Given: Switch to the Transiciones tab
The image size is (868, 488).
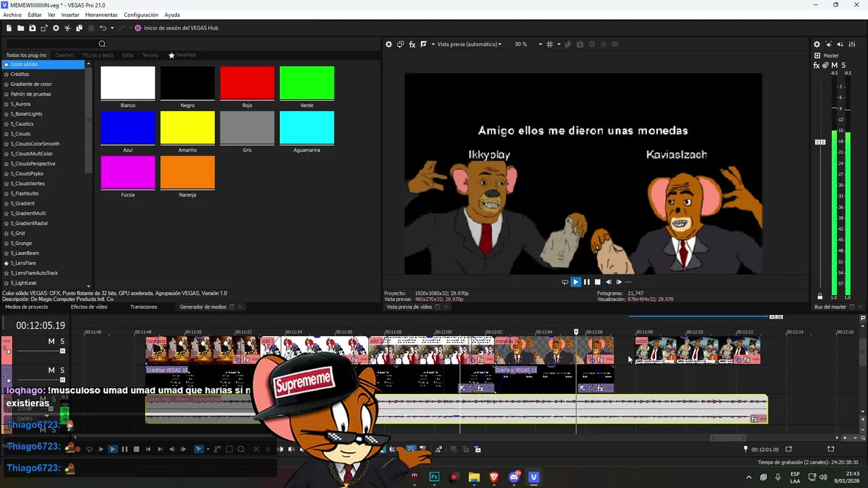Looking at the screenshot, I should tap(144, 307).
